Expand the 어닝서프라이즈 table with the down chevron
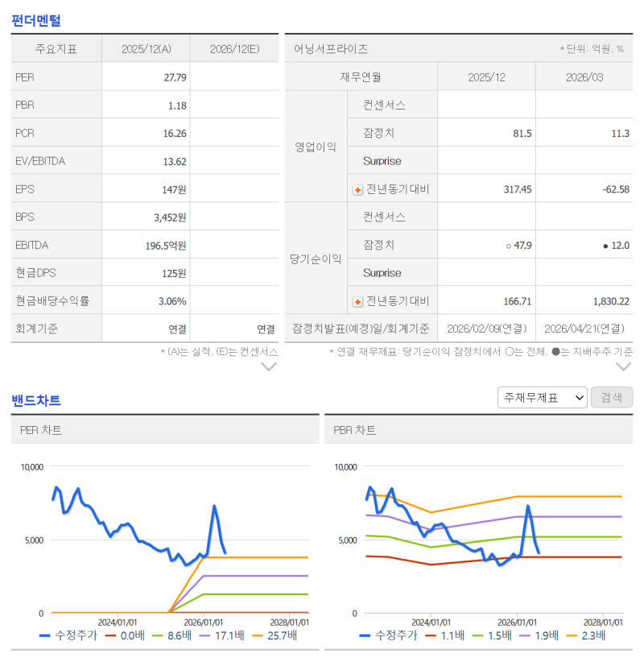644x662 pixels. coord(623,366)
